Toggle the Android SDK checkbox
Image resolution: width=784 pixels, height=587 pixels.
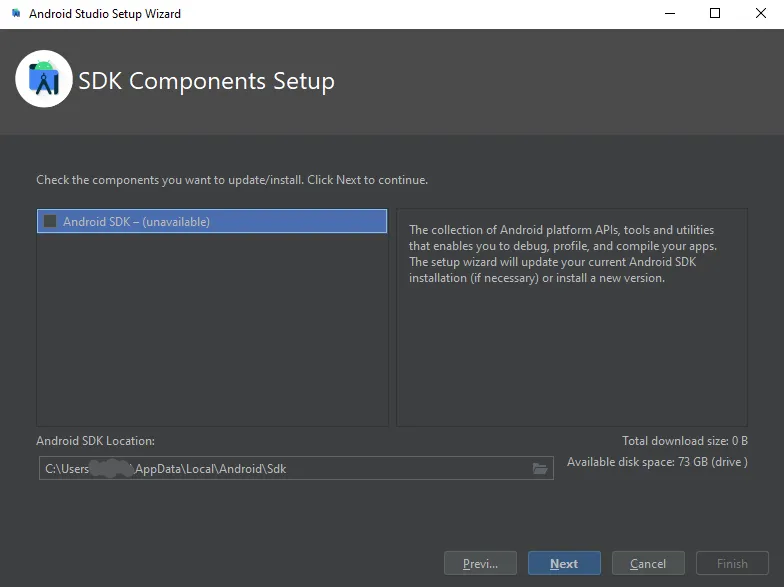point(50,221)
